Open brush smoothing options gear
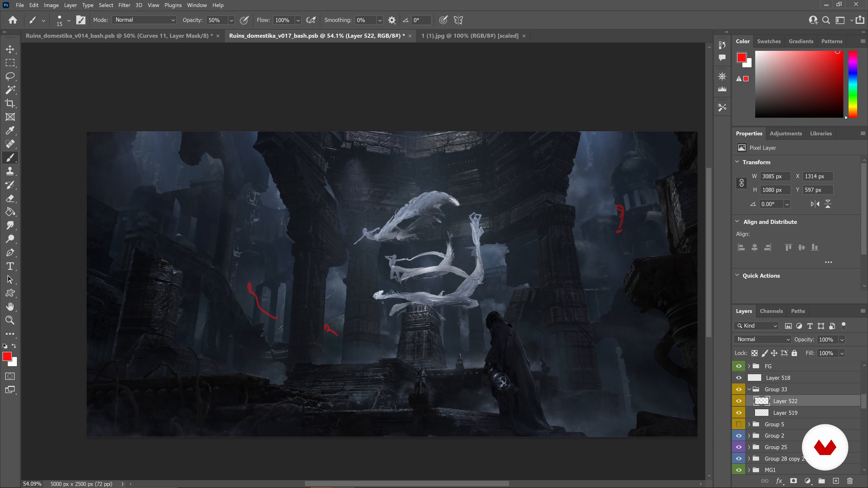 pyautogui.click(x=392, y=20)
